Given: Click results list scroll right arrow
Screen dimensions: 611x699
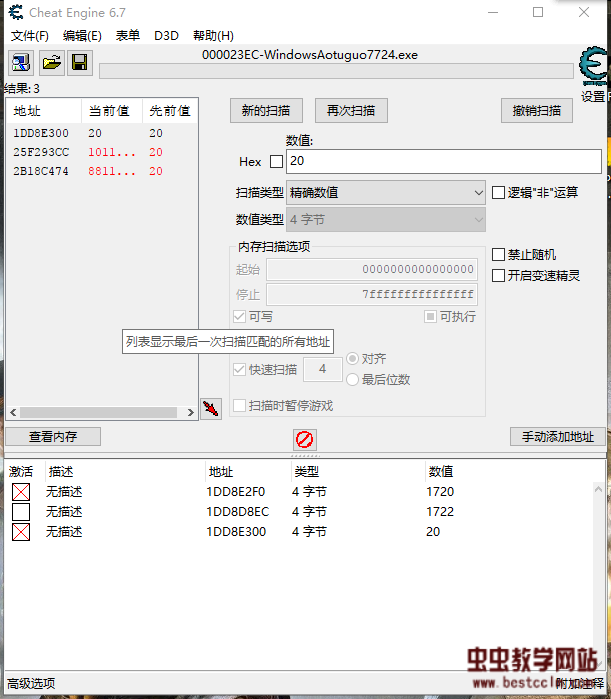Looking at the screenshot, I should tap(190, 412).
